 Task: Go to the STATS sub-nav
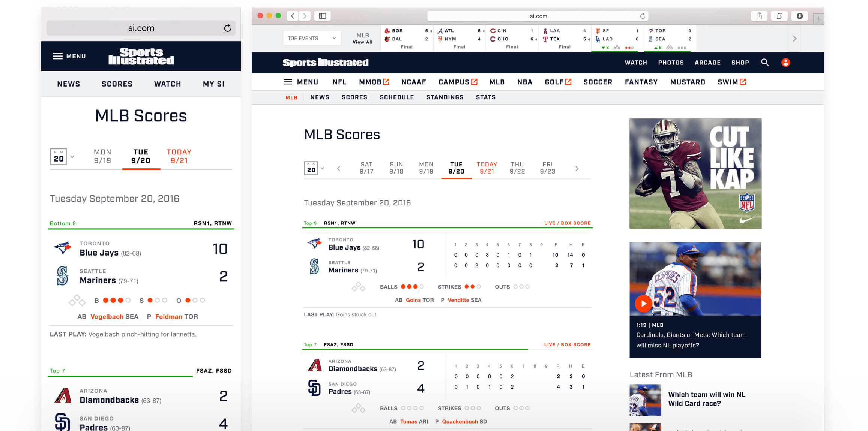(x=486, y=97)
